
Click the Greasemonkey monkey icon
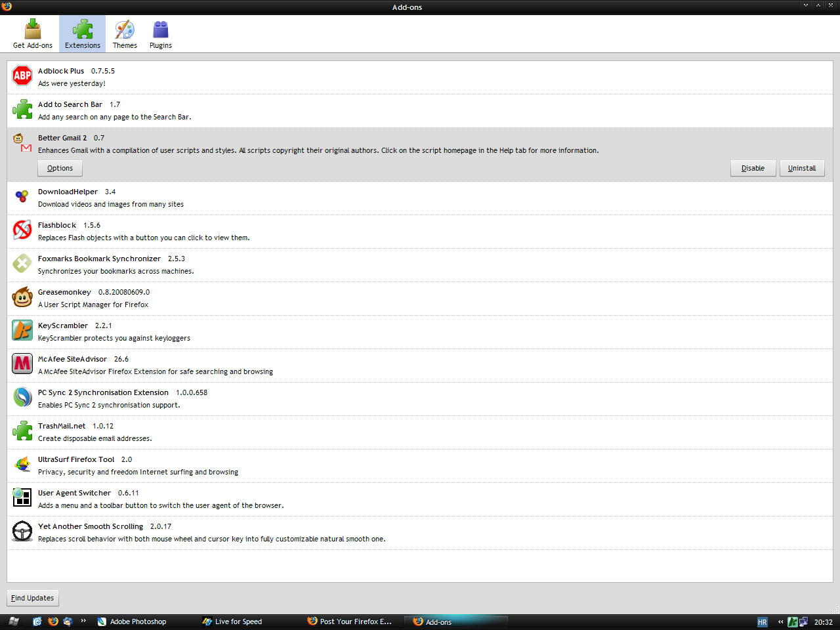click(x=22, y=297)
